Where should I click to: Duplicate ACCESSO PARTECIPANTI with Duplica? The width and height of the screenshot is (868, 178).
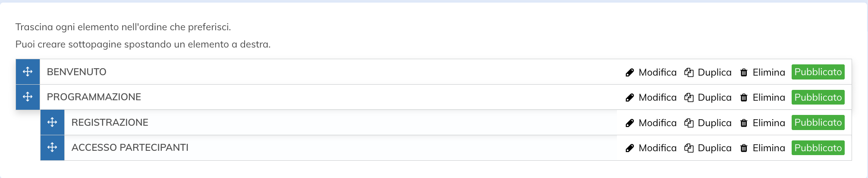[x=714, y=148]
